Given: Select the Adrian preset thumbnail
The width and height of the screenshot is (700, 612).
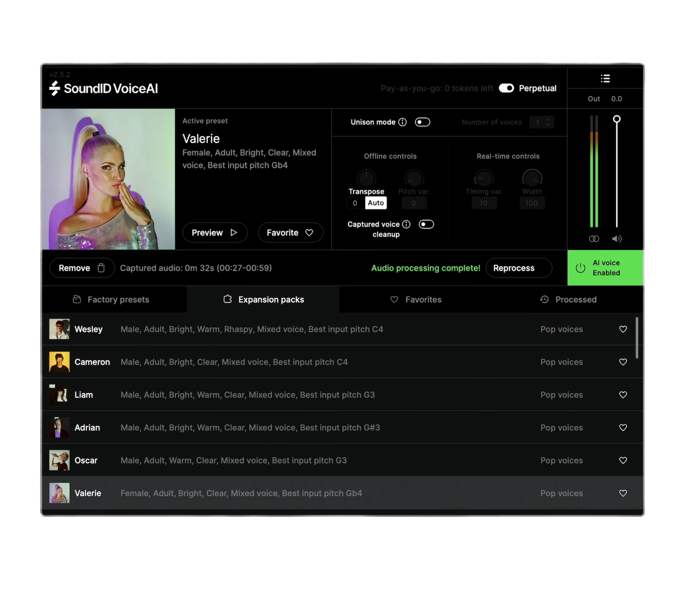Looking at the screenshot, I should coord(59,428).
